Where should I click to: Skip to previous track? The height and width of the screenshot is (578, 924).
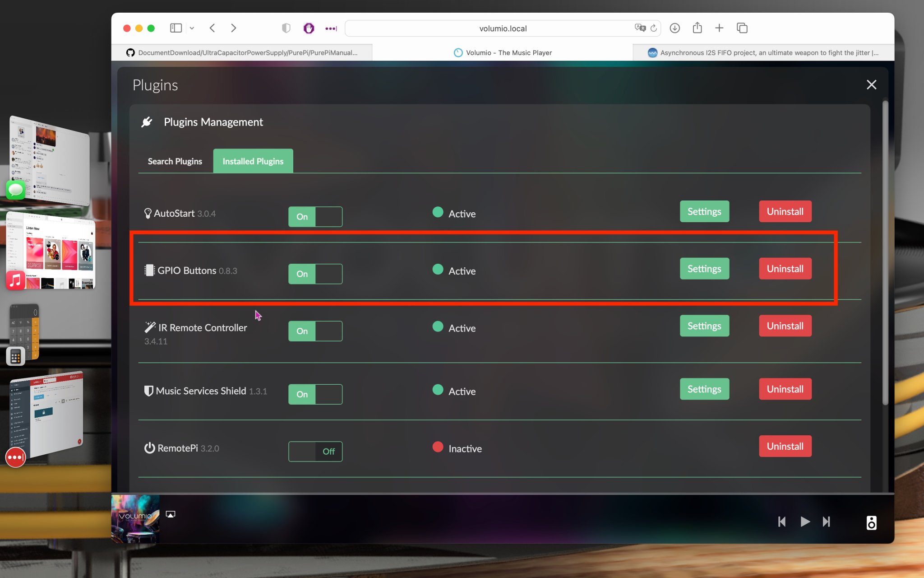(x=782, y=522)
